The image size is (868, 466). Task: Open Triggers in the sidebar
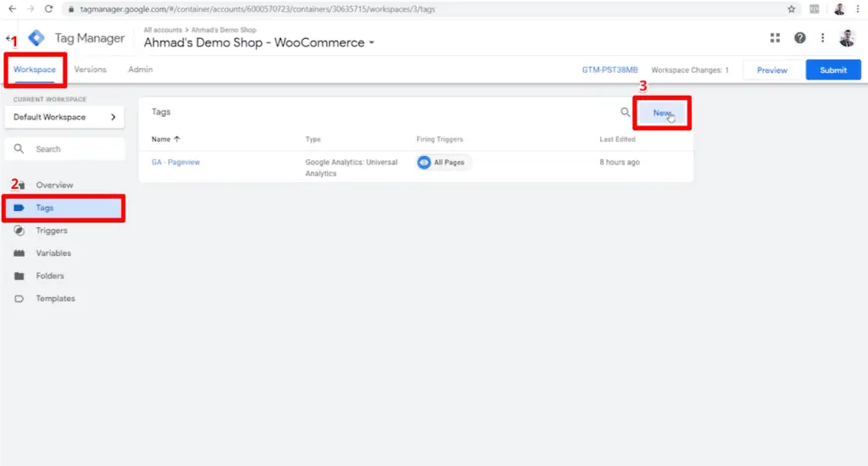click(52, 230)
